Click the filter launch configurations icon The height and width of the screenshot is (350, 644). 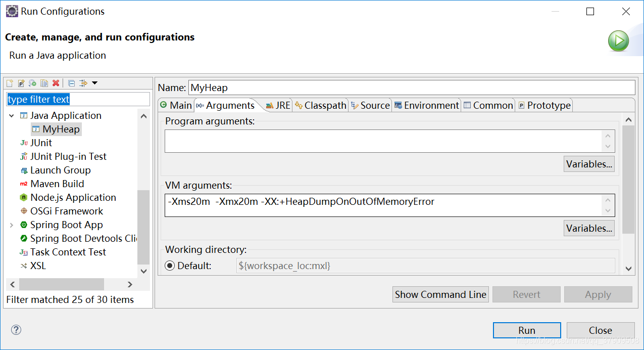tap(83, 83)
